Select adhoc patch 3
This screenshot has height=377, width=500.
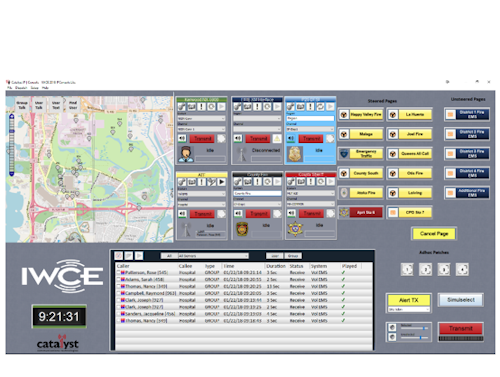click(444, 269)
